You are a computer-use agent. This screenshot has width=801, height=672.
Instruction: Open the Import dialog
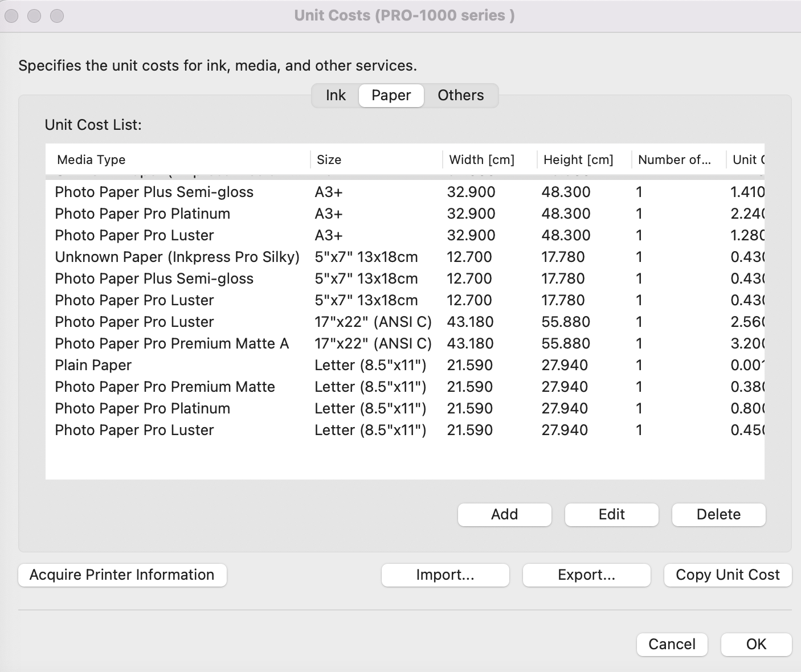(x=445, y=575)
